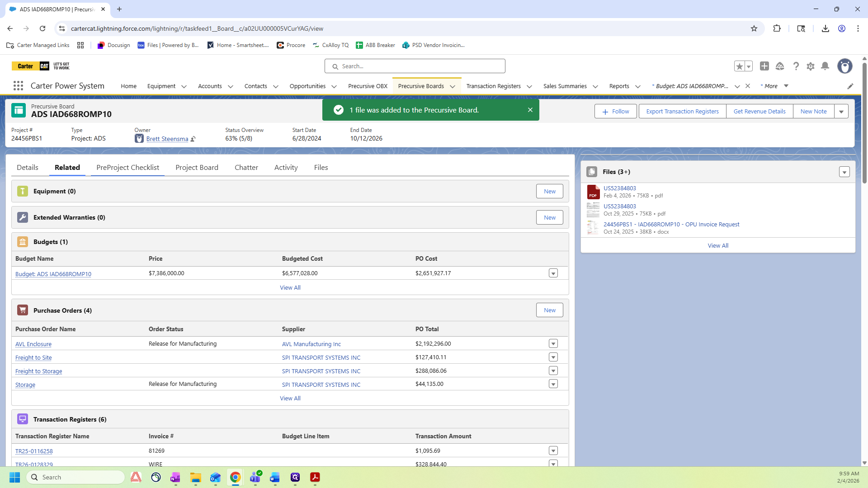Open the AVL Enclosure row actions dropdown

[553, 344]
